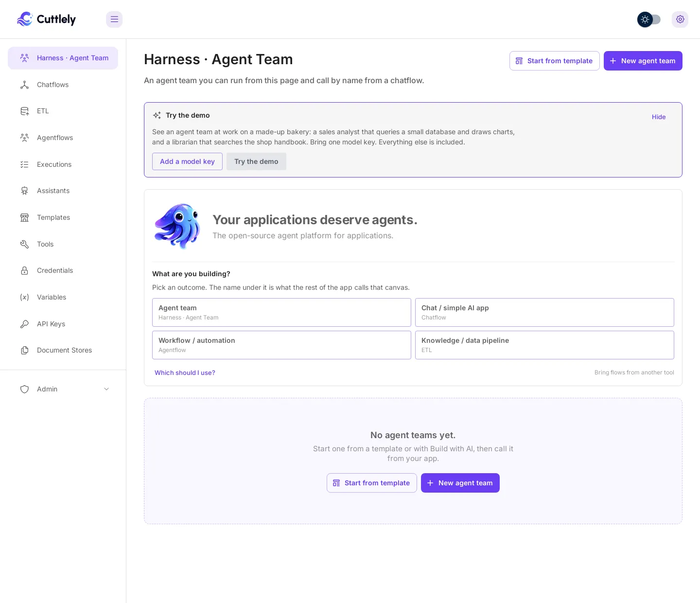Open Templates from the sidebar
Image resolution: width=700 pixels, height=603 pixels.
[63, 217]
